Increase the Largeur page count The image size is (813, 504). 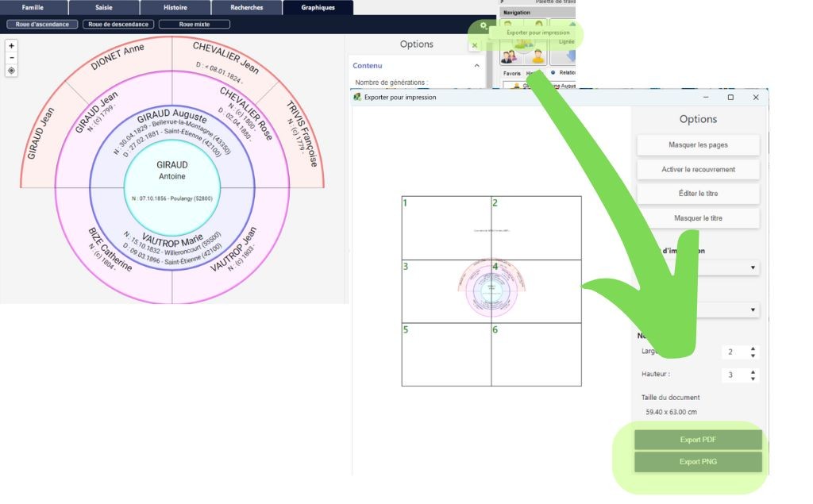click(x=753, y=349)
